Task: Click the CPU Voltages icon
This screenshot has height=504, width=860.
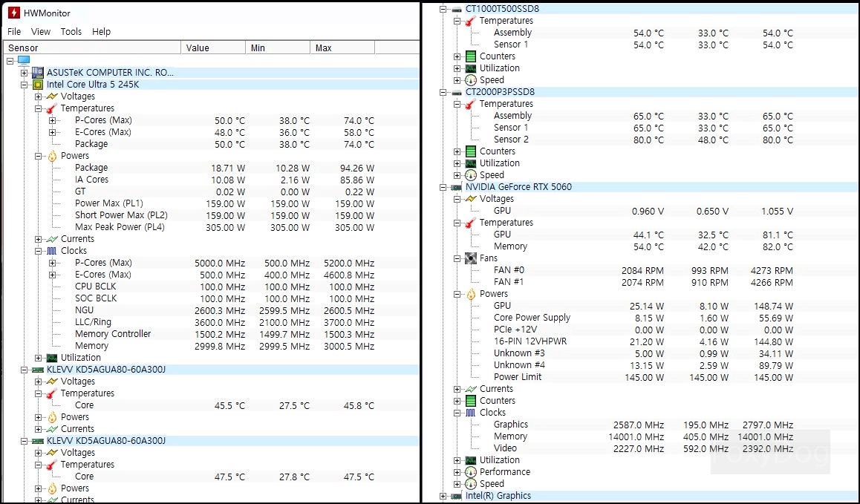Action: coord(52,96)
